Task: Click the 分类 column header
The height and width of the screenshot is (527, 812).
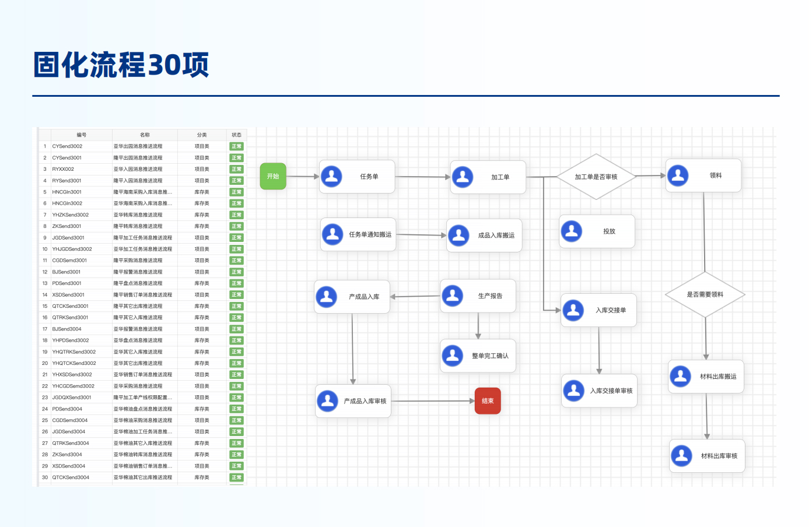Action: (202, 135)
